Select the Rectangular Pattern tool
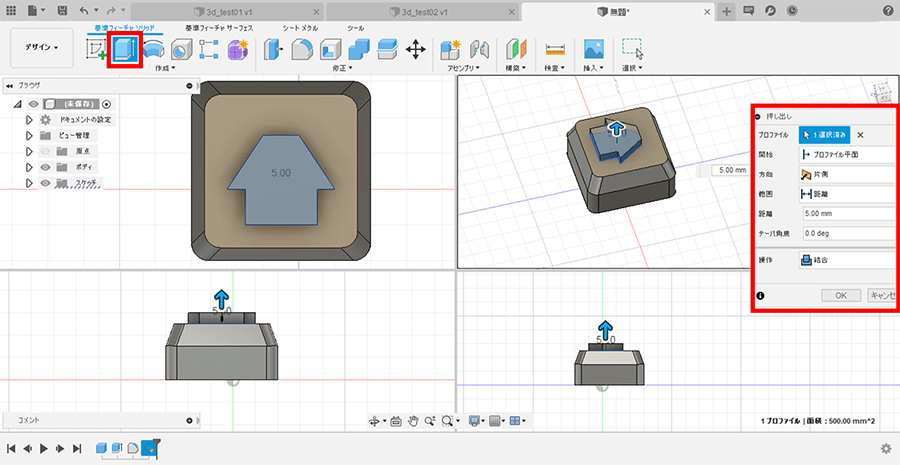Image resolution: width=900 pixels, height=465 pixels. 209,50
